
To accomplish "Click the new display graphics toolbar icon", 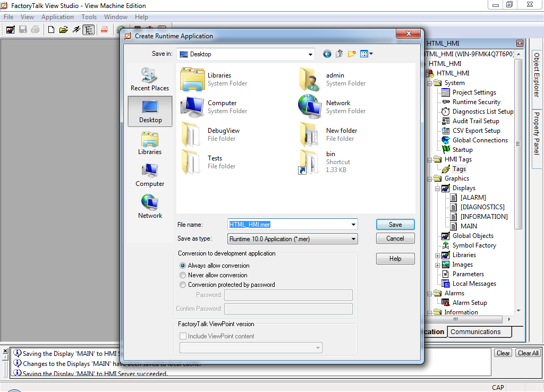I will click(x=11, y=30).
